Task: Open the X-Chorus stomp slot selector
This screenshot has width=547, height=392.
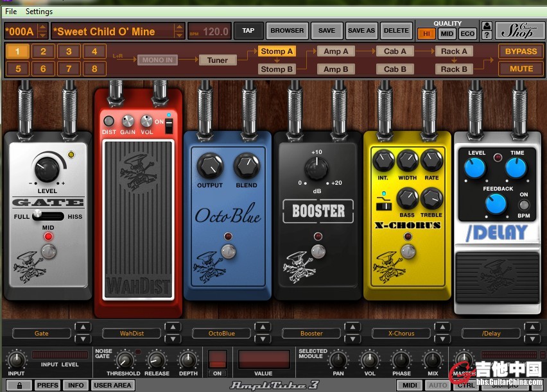Action: click(x=401, y=334)
